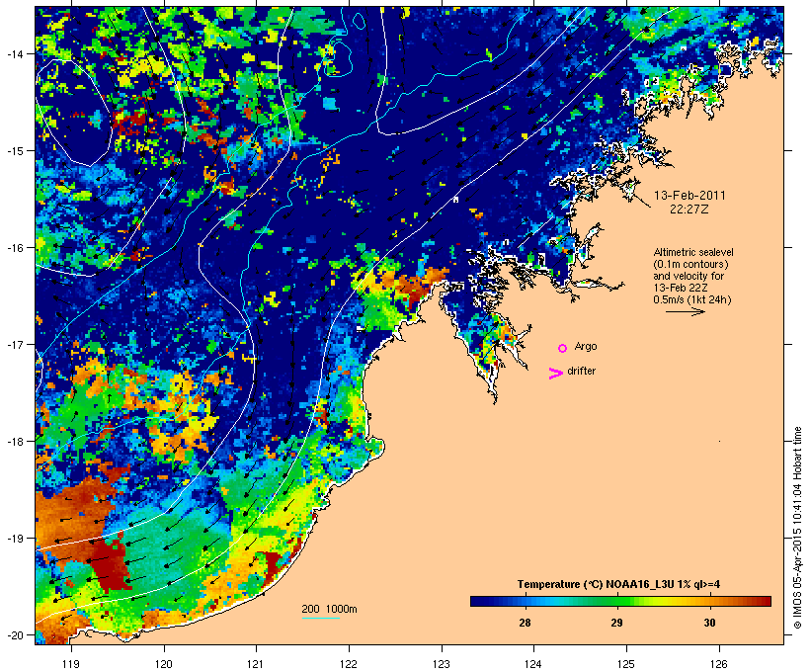Screen dimensions: 810x672
Task: Click the '(0.1m contours)' legend line
Action: point(690,264)
